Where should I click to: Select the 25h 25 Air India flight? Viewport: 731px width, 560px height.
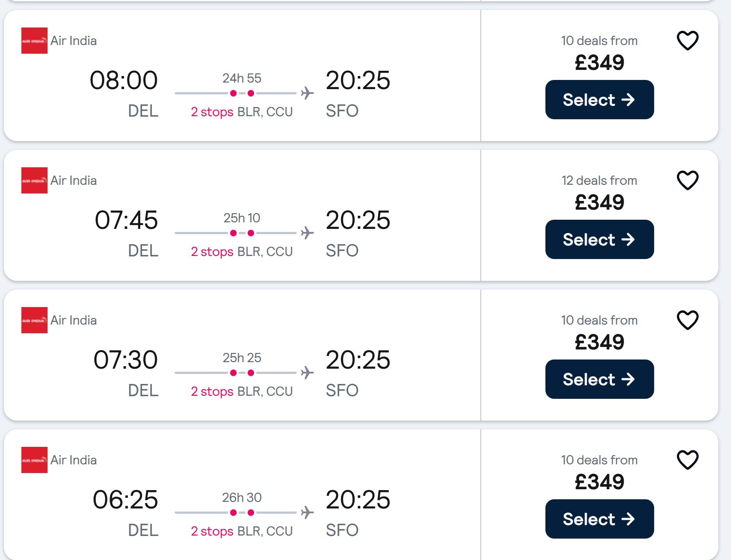[599, 379]
